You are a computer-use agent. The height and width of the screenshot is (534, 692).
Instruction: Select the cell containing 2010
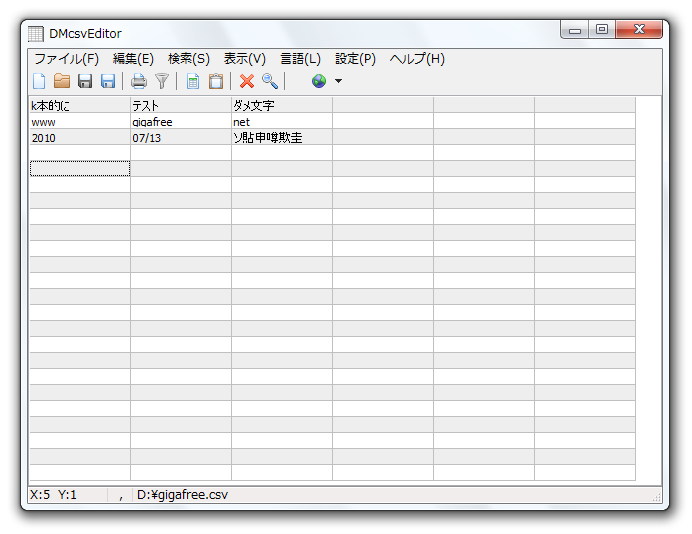tap(80, 137)
